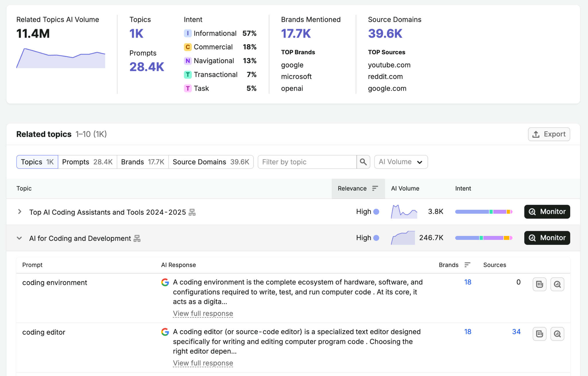Select youtube.com in TOP Sources
Image resolution: width=588 pixels, height=376 pixels.
pos(389,65)
